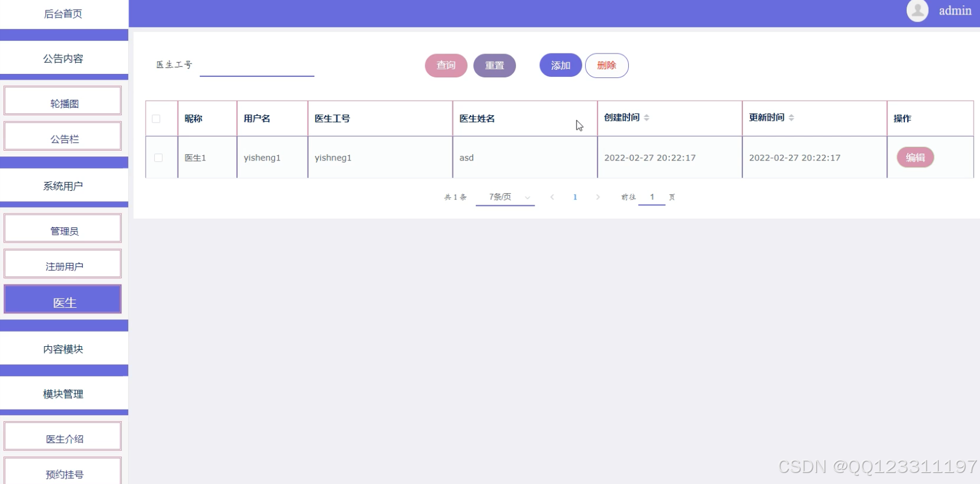
Task: Click the 重置 reset button
Action: point(494,65)
